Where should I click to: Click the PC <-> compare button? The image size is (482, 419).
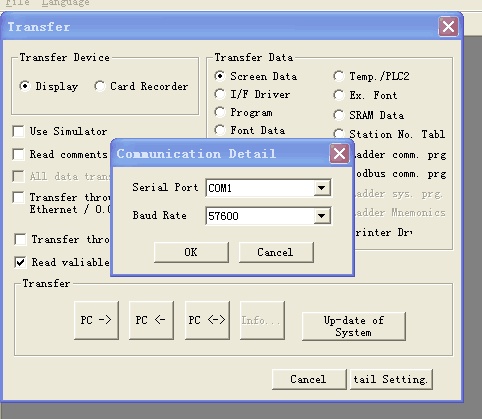207,320
